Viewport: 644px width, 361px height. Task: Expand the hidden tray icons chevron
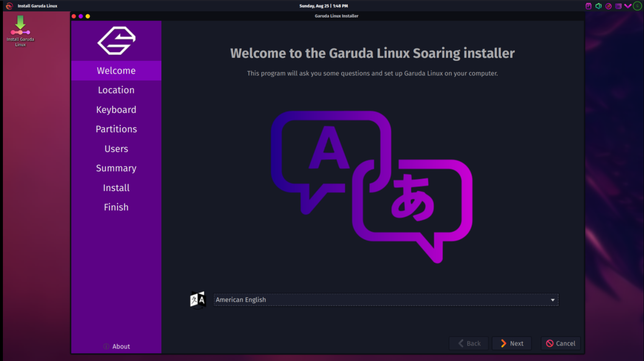[x=628, y=6]
